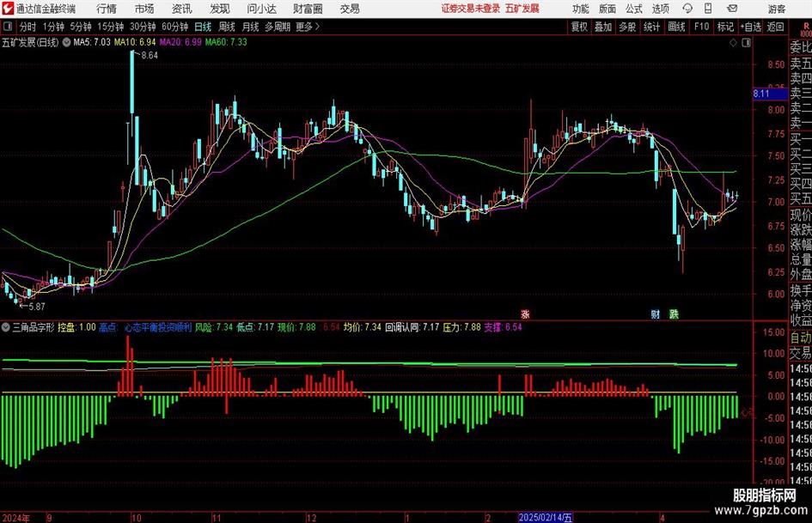Click the MA60: 7.33 value label
This screenshot has height=523, width=812.
tap(226, 42)
